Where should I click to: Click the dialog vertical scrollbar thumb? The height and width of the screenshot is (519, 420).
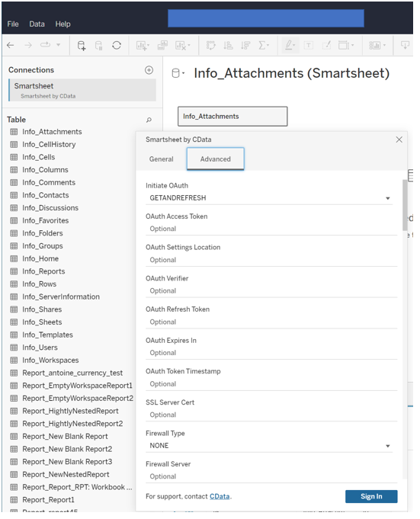[x=405, y=205]
